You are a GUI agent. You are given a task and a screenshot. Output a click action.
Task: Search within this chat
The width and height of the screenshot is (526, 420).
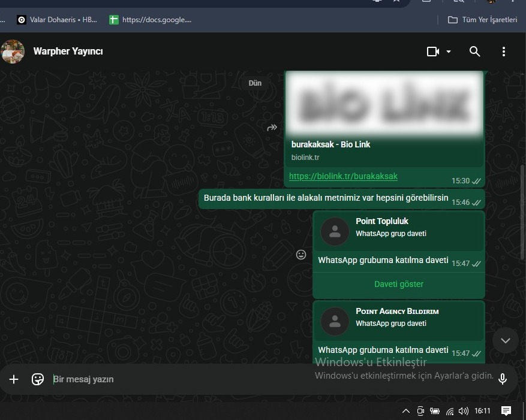pos(474,52)
